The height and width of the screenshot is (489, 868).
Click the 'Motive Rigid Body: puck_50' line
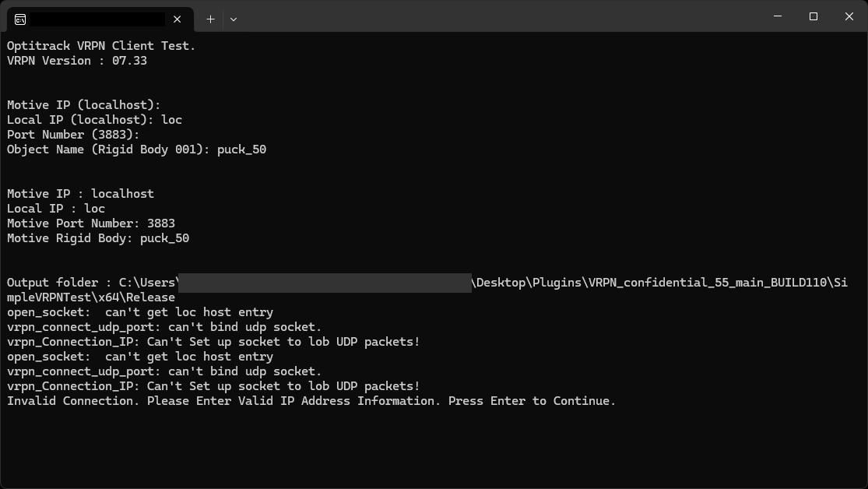pos(98,238)
